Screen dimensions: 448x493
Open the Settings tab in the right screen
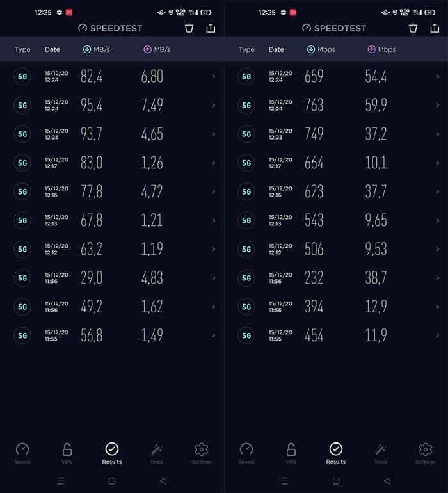426,453
